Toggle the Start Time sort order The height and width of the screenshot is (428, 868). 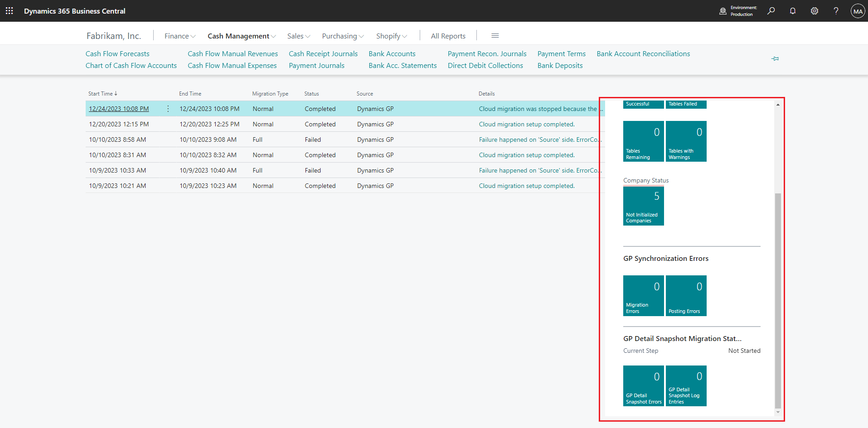click(102, 93)
